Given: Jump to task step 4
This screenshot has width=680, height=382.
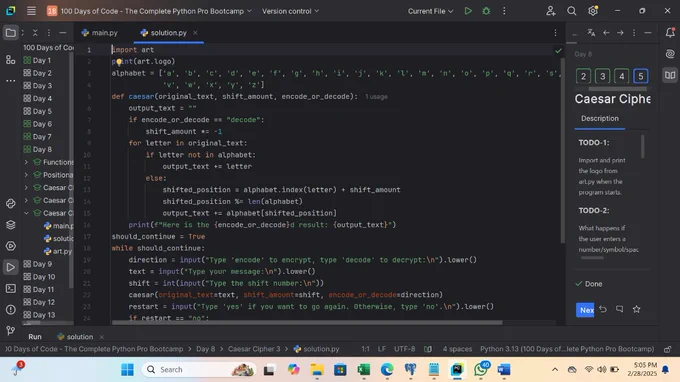Looking at the screenshot, I should [x=621, y=76].
